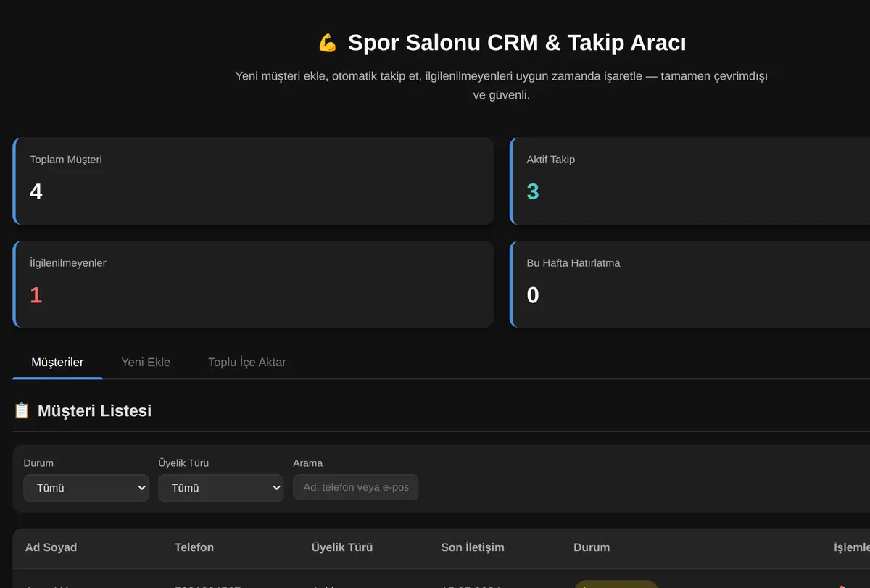Go to the Toplu İçe Aktar tab

[x=247, y=363]
